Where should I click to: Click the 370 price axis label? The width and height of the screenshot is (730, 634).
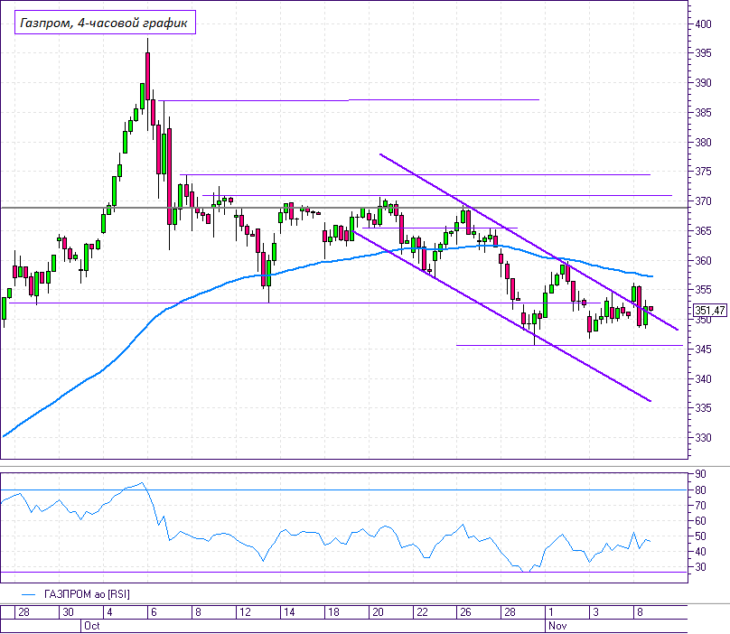tap(703, 202)
